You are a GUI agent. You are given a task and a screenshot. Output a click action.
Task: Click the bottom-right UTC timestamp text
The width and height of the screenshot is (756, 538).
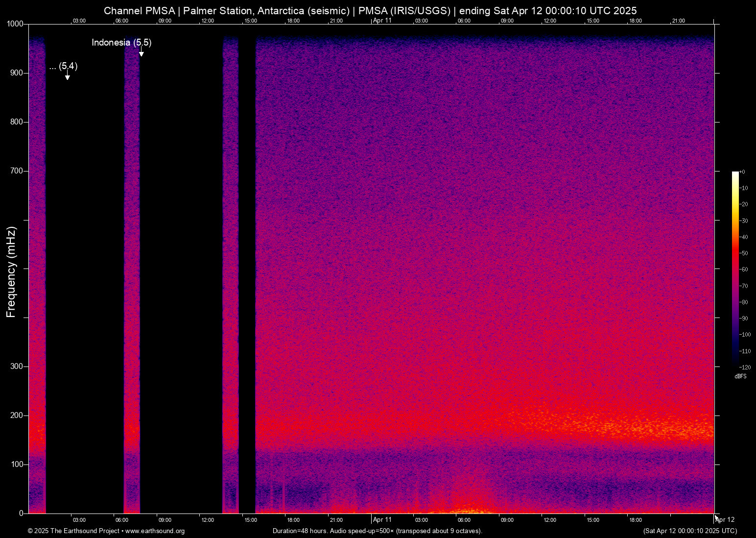tap(689, 531)
